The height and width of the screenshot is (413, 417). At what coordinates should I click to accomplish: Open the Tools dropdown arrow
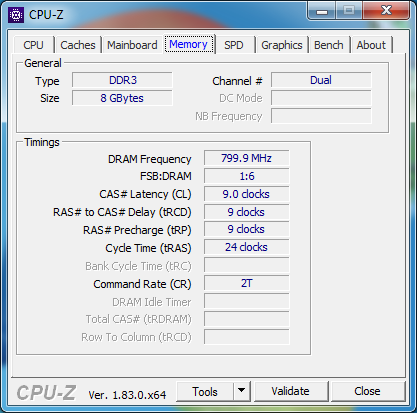pyautogui.click(x=242, y=391)
